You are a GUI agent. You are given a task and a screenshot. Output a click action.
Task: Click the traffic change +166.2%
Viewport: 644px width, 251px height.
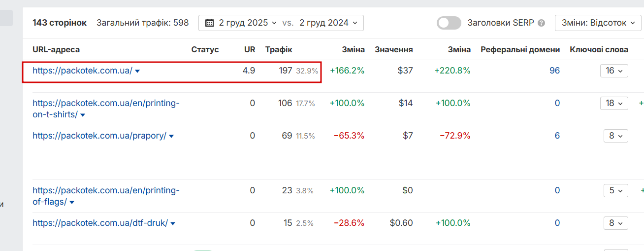[347, 71]
